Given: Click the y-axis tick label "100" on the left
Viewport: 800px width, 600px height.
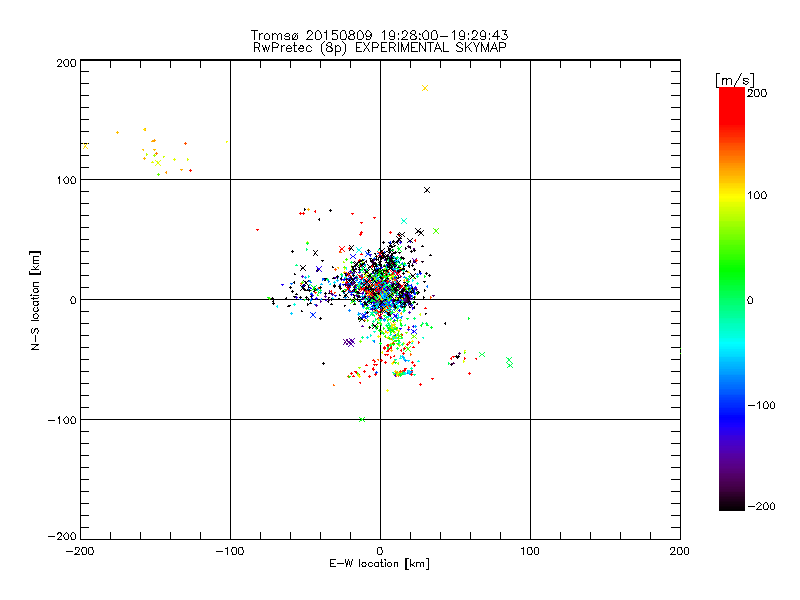Looking at the screenshot, I should [66, 180].
